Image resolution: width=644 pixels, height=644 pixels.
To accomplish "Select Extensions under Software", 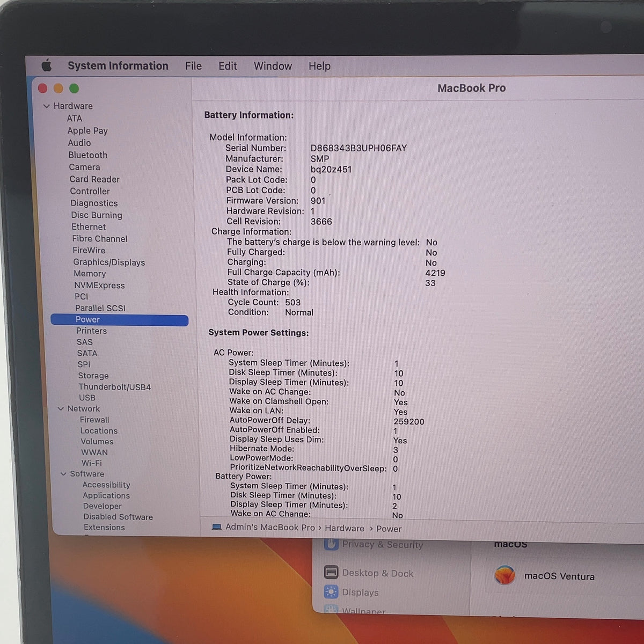I will pyautogui.click(x=104, y=528).
